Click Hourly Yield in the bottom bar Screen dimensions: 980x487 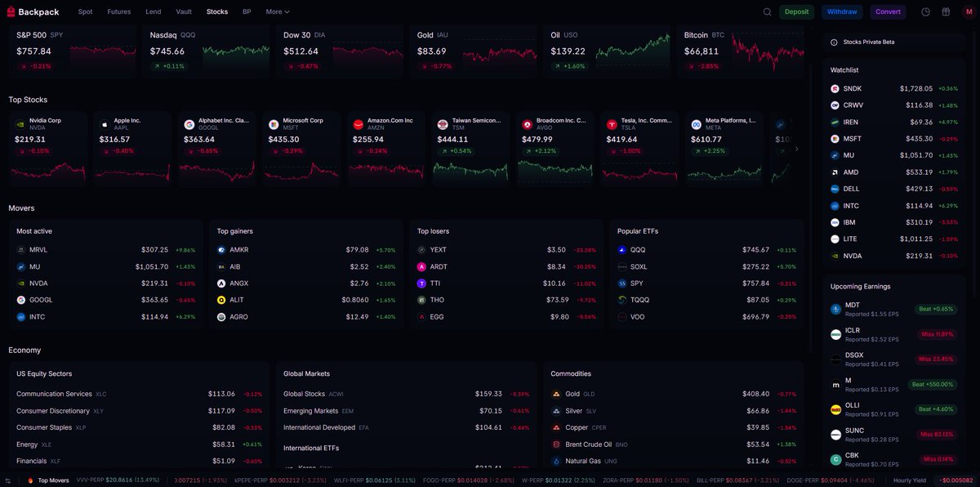pos(909,480)
